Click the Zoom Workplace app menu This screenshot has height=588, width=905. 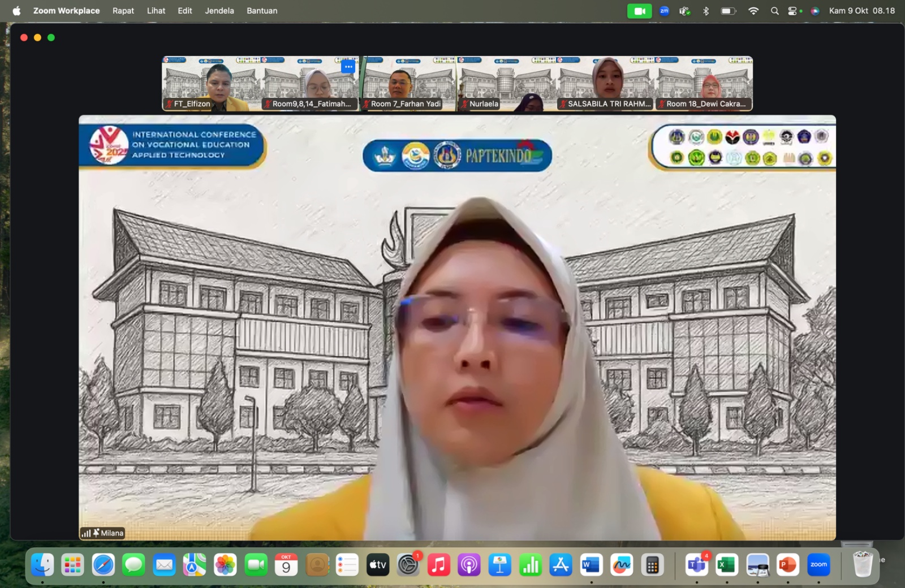(x=66, y=11)
